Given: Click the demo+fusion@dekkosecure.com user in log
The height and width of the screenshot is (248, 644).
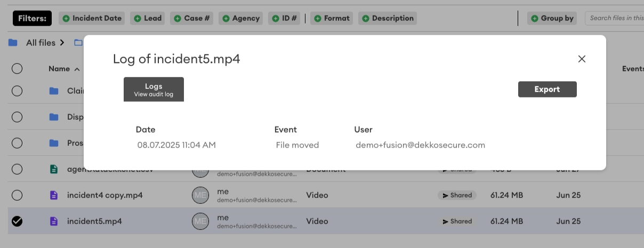Looking at the screenshot, I should (x=421, y=145).
